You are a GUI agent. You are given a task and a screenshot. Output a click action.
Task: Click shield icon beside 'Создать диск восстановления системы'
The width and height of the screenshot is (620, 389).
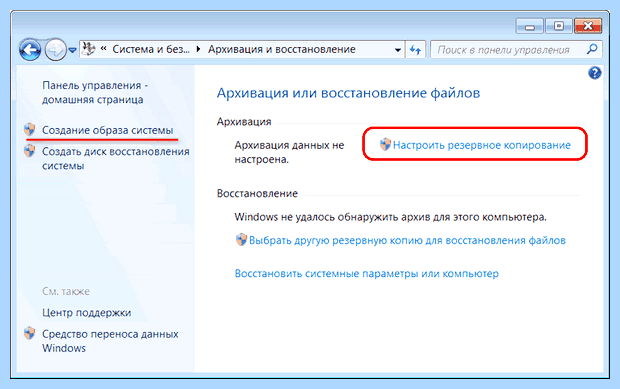tap(30, 151)
